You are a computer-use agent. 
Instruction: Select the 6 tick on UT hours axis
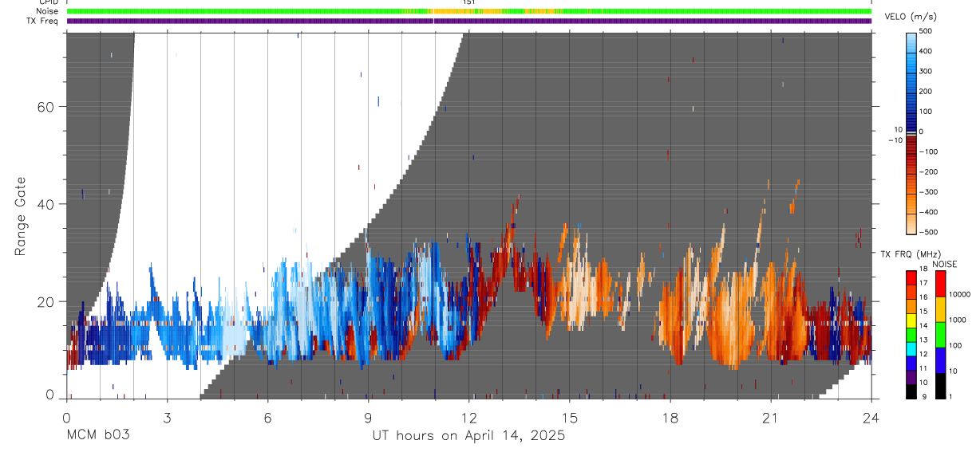tap(267, 419)
